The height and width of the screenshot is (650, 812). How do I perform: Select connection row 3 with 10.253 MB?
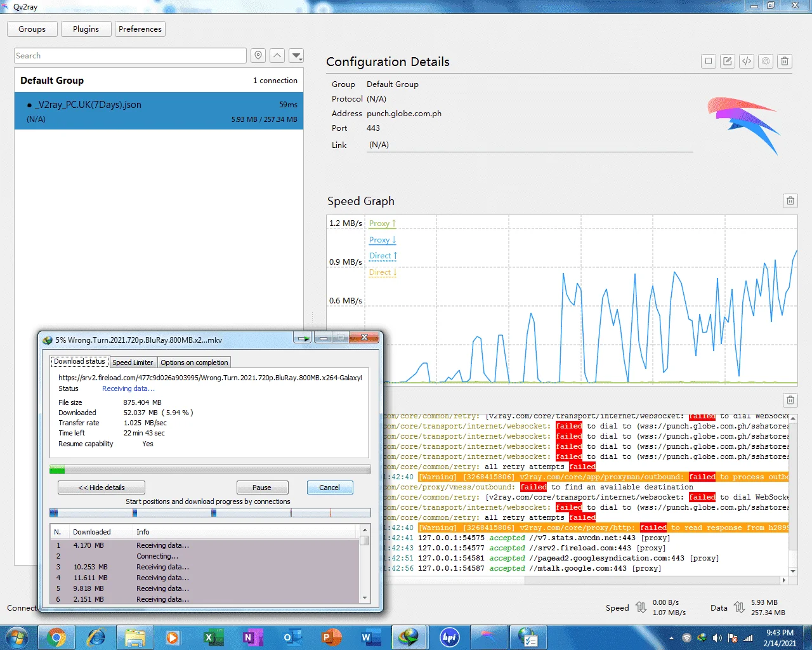pos(204,567)
